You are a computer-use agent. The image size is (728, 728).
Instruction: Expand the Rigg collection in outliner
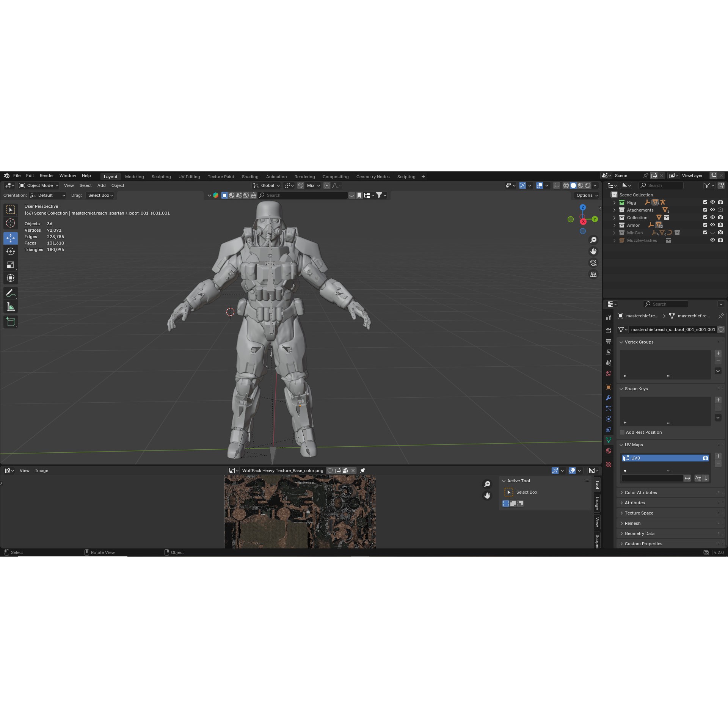coord(614,202)
